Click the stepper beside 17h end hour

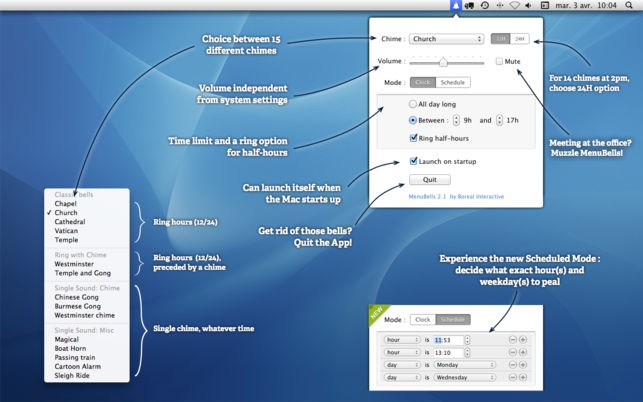[499, 120]
